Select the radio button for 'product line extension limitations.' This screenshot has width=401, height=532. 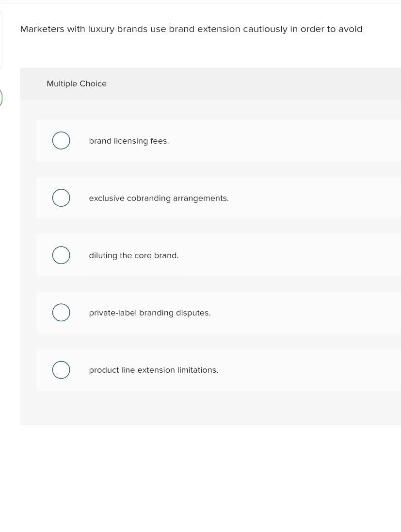pyautogui.click(x=61, y=369)
